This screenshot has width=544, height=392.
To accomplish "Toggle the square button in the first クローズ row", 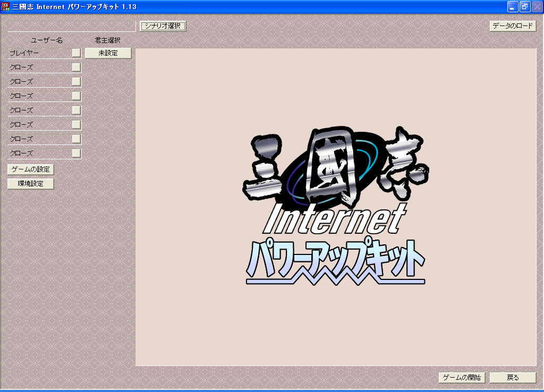I will point(76,67).
